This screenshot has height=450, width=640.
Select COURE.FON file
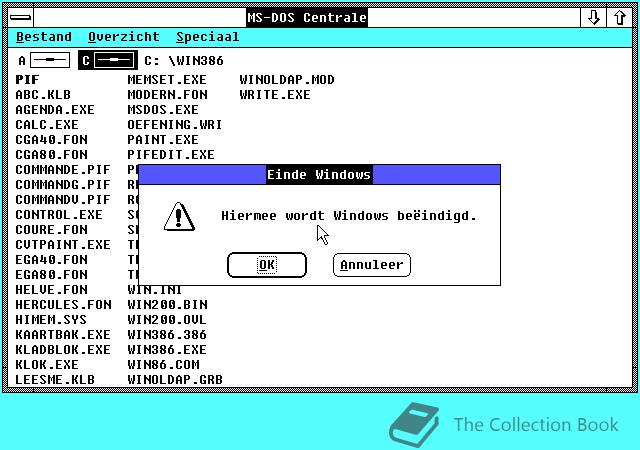(51, 229)
